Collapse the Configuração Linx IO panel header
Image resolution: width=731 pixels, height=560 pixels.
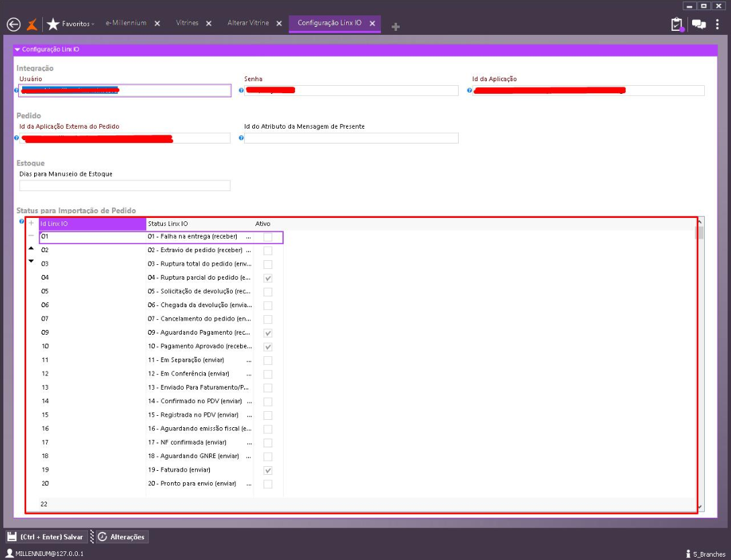click(365, 50)
